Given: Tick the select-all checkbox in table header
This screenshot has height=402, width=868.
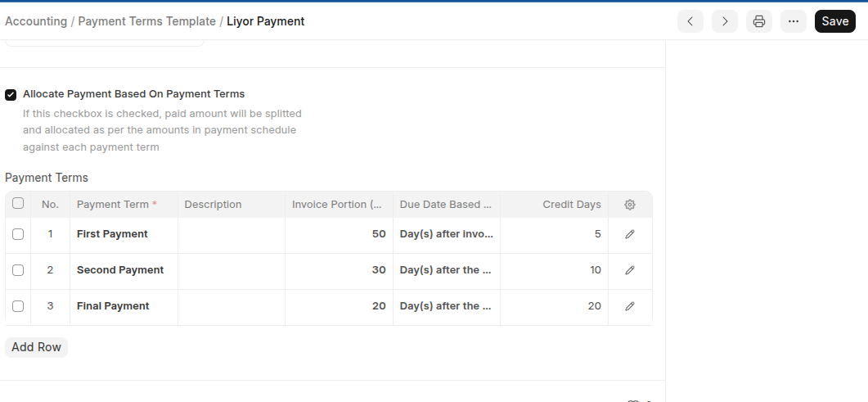Looking at the screenshot, I should coord(18,204).
